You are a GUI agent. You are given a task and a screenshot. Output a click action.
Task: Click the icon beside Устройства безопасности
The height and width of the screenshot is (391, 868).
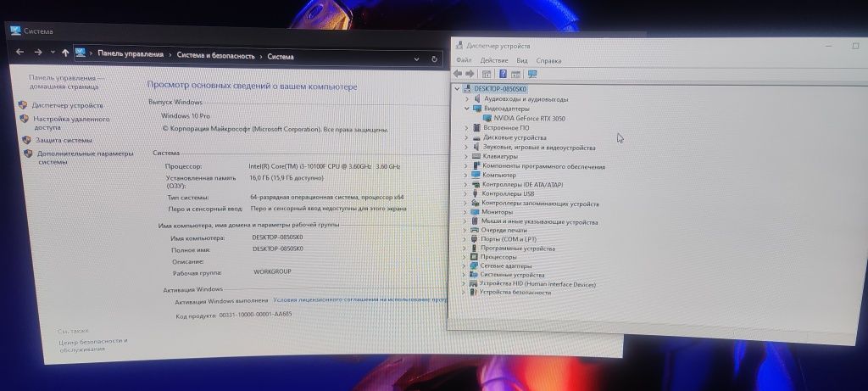[473, 292]
